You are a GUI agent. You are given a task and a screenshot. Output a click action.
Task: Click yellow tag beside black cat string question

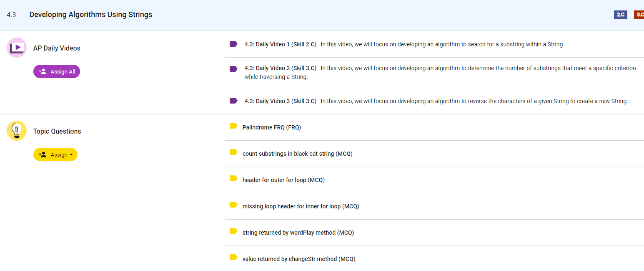click(x=233, y=152)
